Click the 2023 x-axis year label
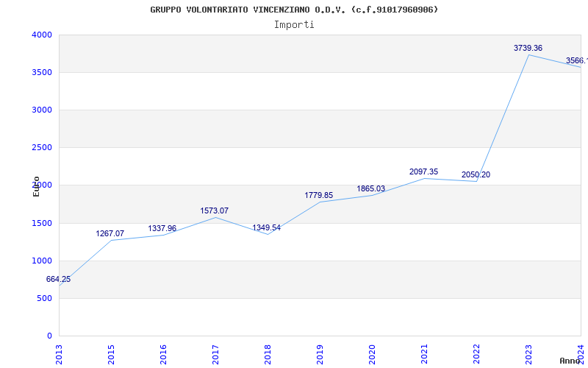The height and width of the screenshot is (368, 588). [528, 355]
